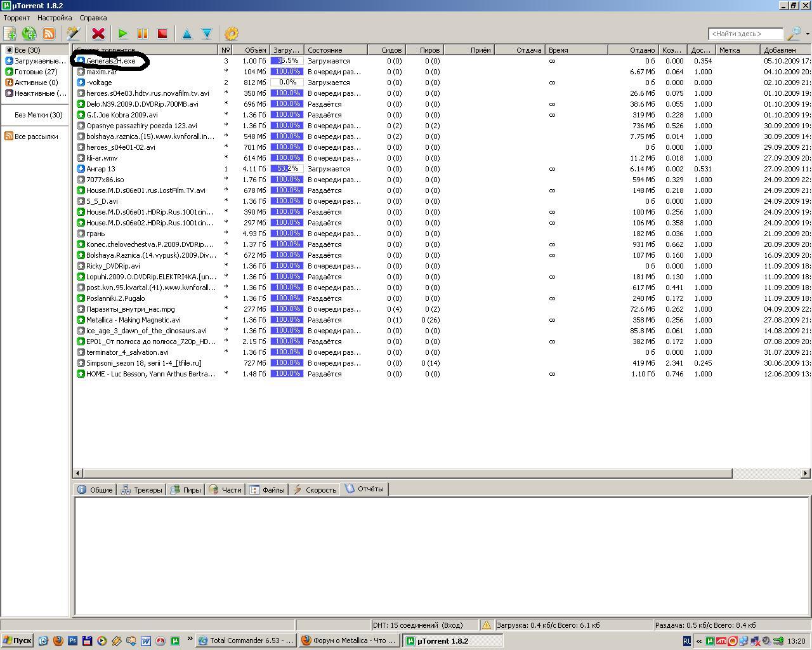This screenshot has width=812, height=650.
Task: Click the Найти здесь search field
Action: [x=745, y=34]
